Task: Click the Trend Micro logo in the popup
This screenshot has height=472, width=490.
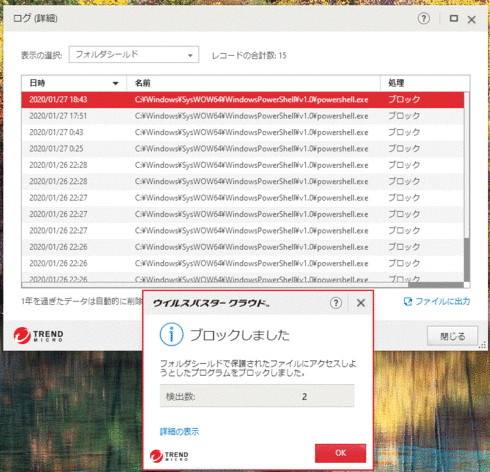Action: click(x=169, y=456)
